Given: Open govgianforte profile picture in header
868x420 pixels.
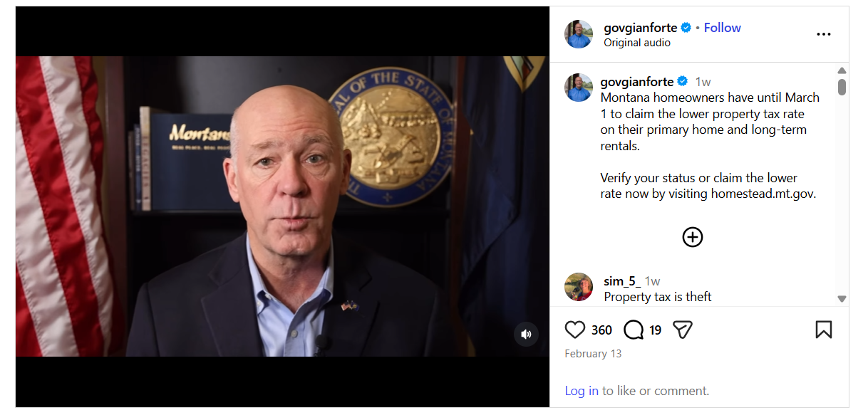Looking at the screenshot, I should (x=579, y=34).
